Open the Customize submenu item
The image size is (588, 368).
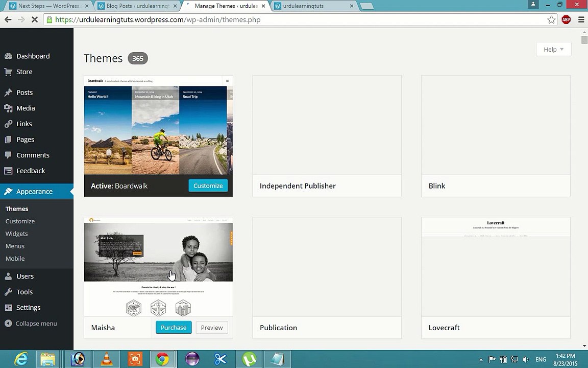(20, 221)
